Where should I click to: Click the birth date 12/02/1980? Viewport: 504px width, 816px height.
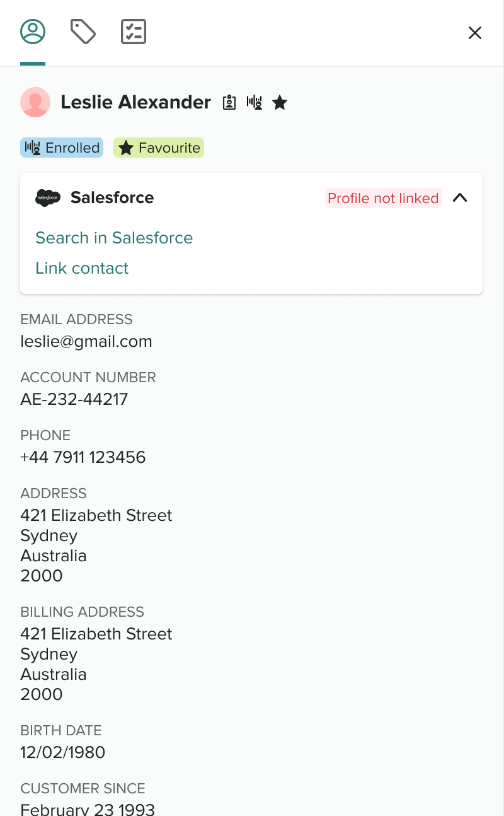(63, 752)
